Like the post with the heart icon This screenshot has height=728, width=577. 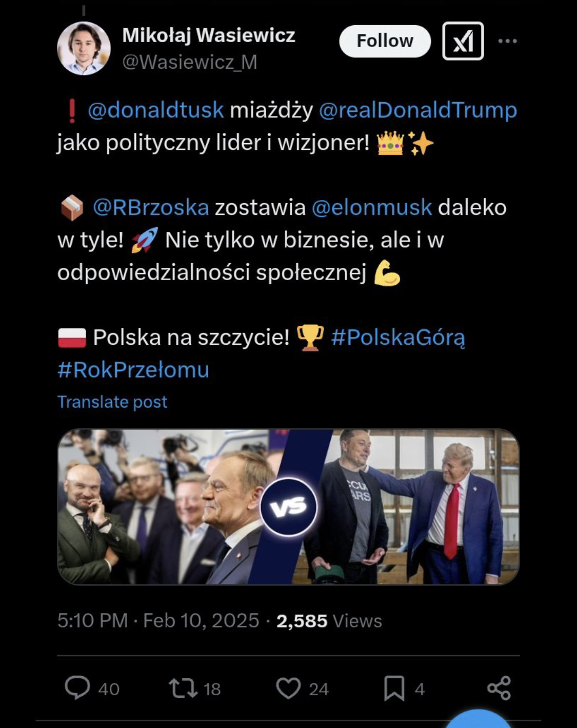[x=288, y=688]
